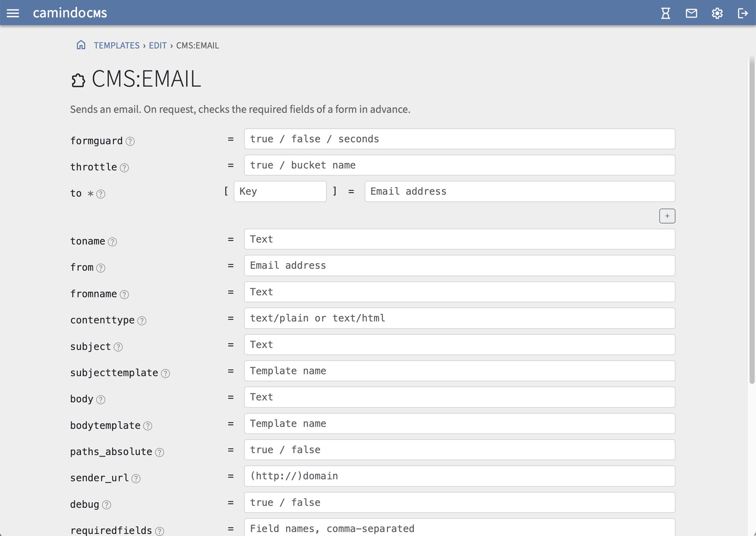Click the contenttype label
756x536 pixels.
(x=102, y=320)
